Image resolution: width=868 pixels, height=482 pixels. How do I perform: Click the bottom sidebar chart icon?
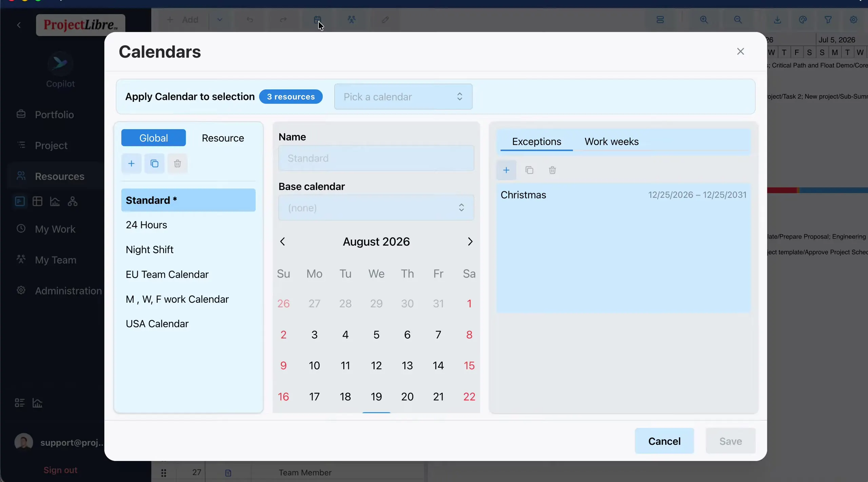[37, 403]
